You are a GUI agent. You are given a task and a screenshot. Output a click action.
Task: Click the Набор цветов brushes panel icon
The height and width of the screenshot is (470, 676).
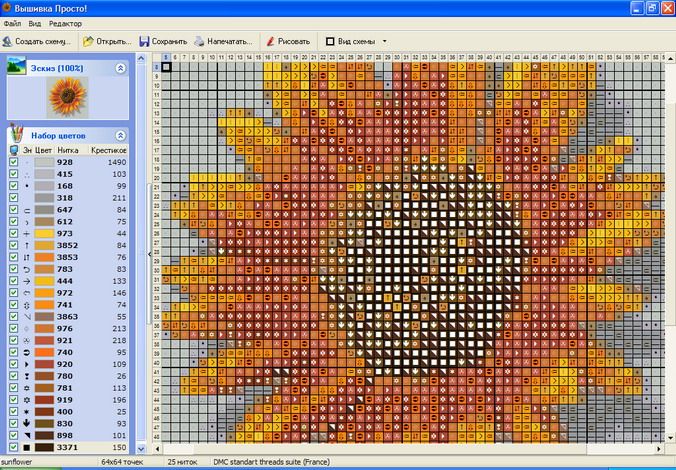[16, 133]
